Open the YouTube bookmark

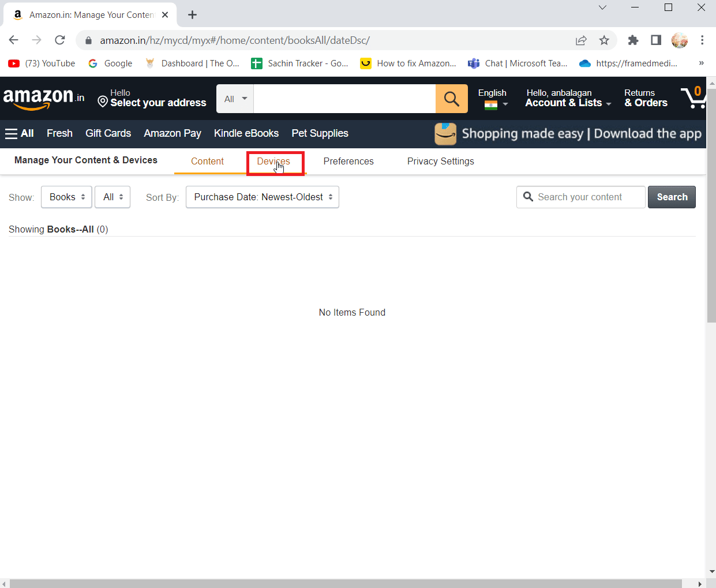click(x=42, y=63)
